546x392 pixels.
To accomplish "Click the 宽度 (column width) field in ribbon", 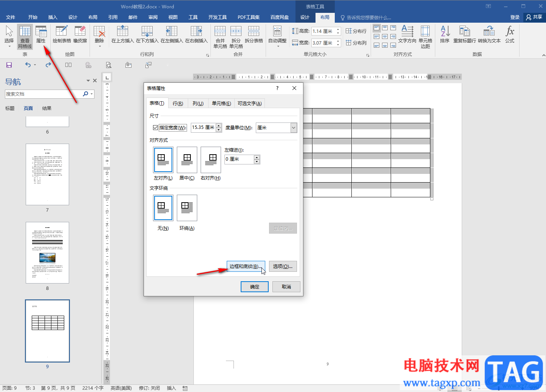I will [x=324, y=43].
